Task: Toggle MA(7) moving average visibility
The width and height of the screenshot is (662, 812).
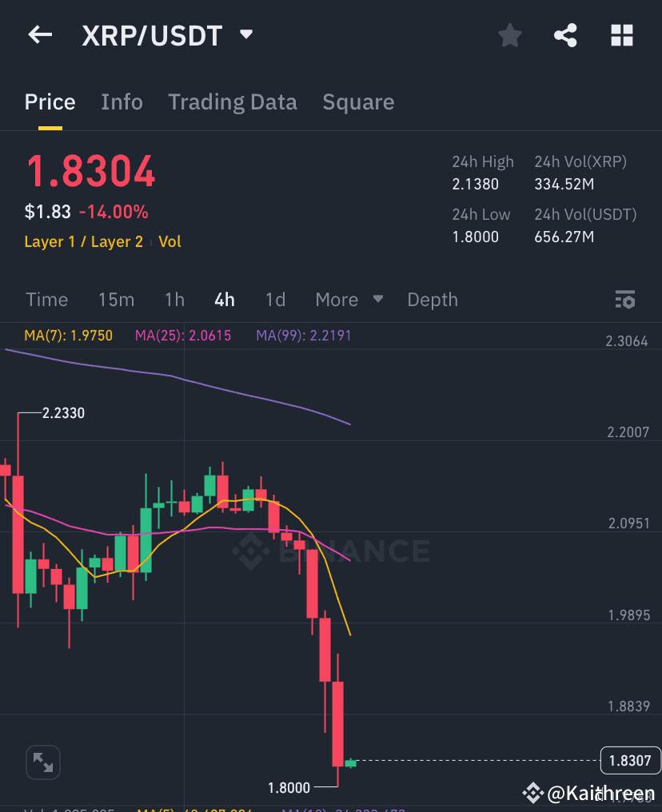Action: [x=68, y=336]
